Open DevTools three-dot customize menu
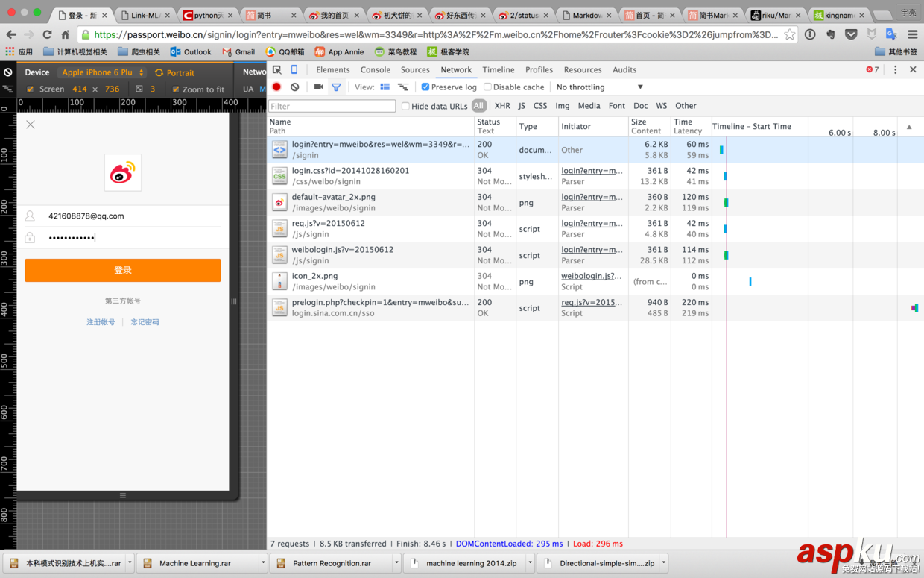Screen dimensions: 924x578 tap(896, 69)
